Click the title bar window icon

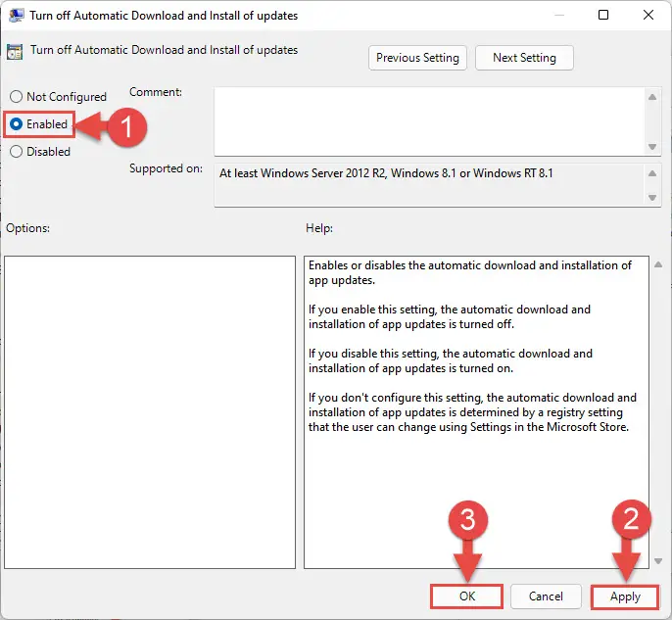[x=17, y=16]
